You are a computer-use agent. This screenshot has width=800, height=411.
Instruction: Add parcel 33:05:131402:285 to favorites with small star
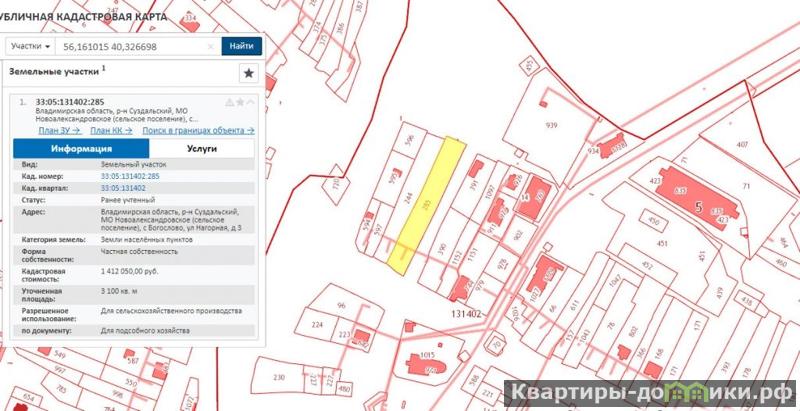[240, 102]
